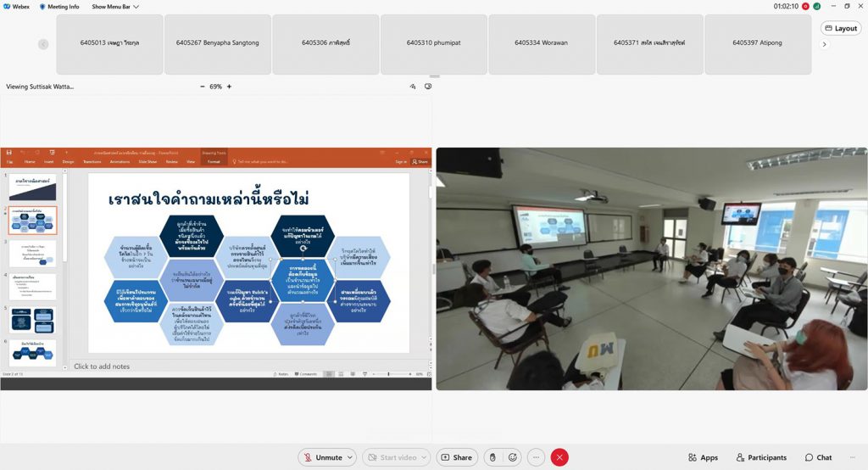Open Meeting Info
This screenshot has width=868, height=470.
point(58,6)
